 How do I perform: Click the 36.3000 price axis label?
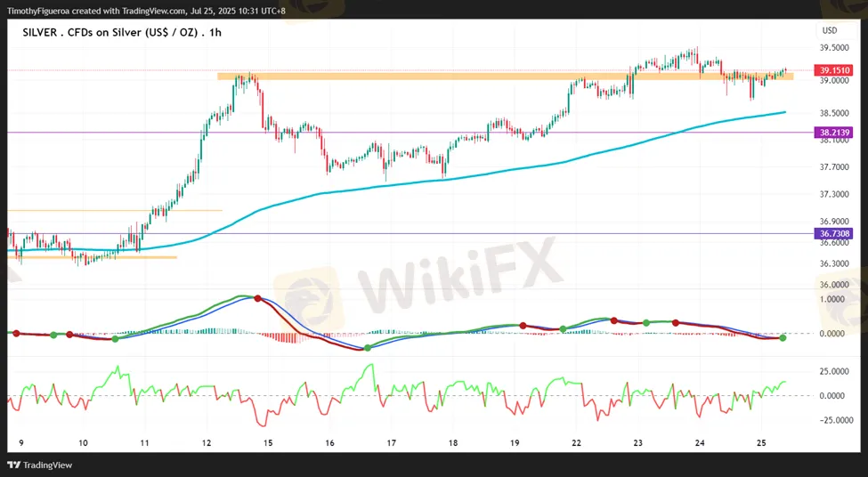[x=834, y=263]
